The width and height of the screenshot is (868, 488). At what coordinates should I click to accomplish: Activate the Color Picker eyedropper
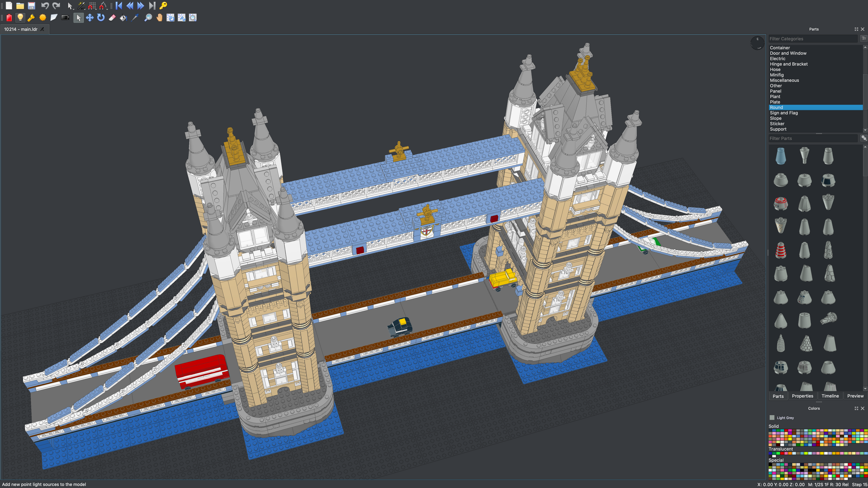[x=135, y=18]
